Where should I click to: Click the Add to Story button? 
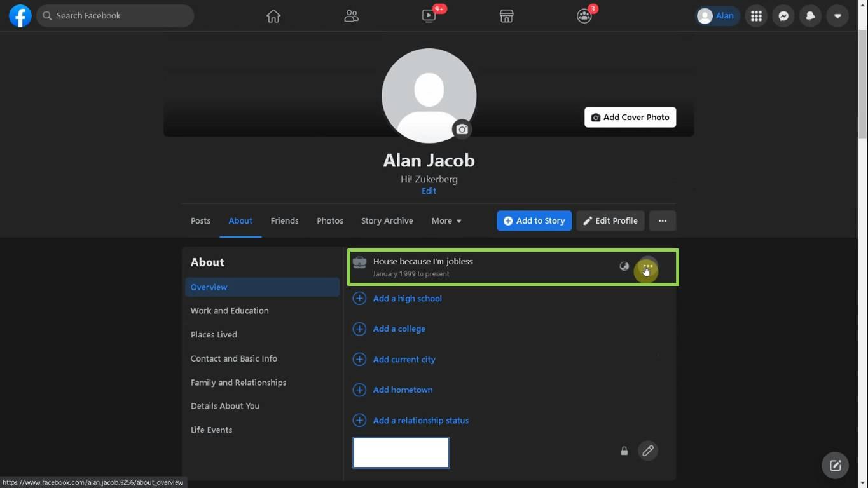pyautogui.click(x=534, y=220)
